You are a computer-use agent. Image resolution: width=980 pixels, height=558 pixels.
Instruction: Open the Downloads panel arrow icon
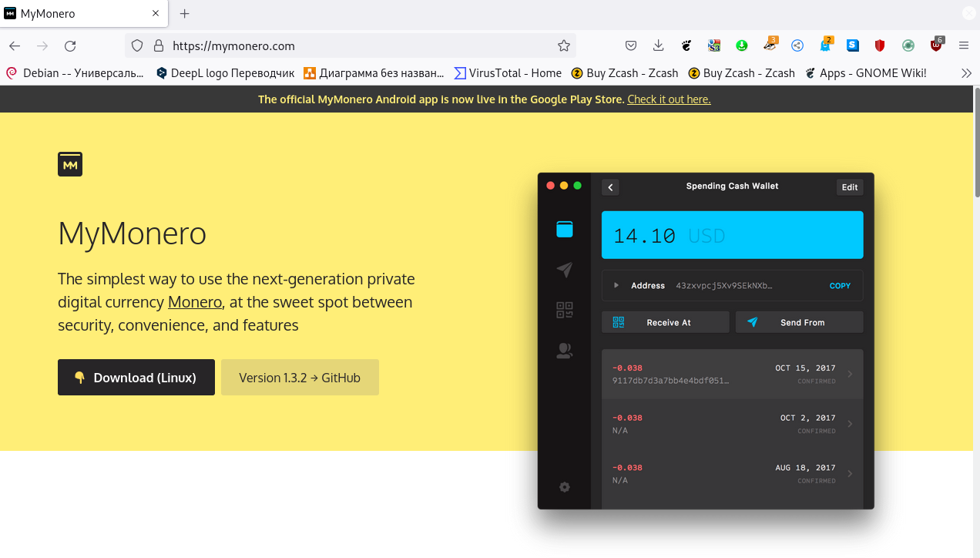coord(658,46)
